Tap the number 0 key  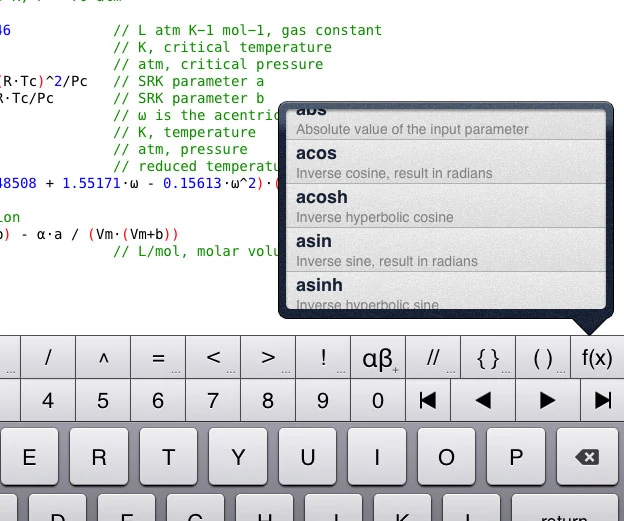pos(378,400)
